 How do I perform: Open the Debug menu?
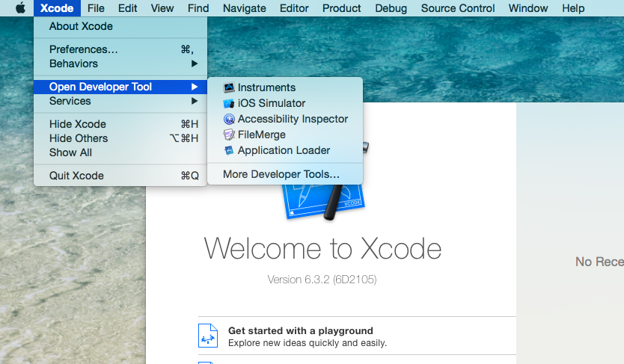[391, 8]
